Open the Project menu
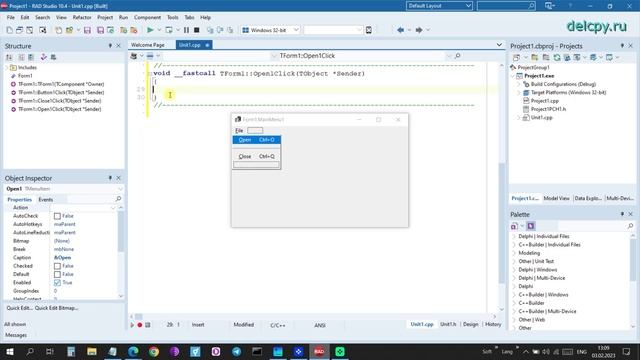 click(105, 18)
